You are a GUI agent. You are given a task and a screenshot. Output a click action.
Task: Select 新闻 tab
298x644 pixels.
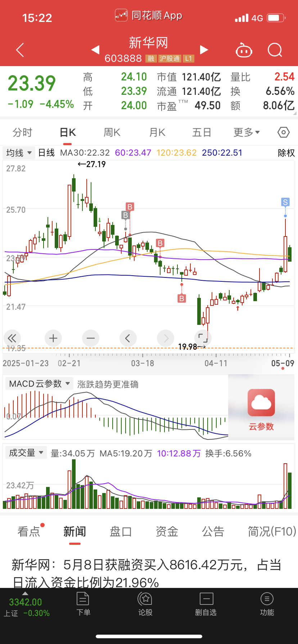tap(74, 531)
